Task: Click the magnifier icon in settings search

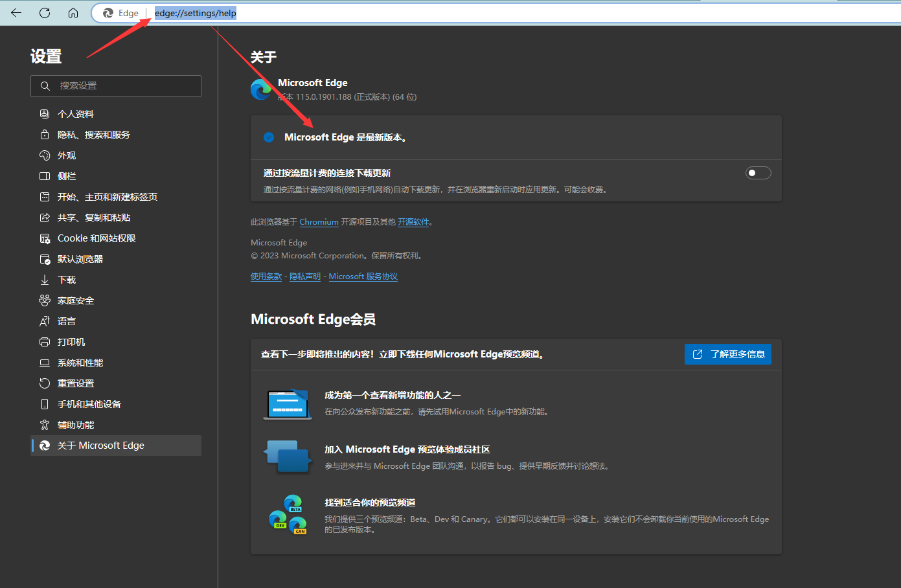Action: pyautogui.click(x=45, y=85)
